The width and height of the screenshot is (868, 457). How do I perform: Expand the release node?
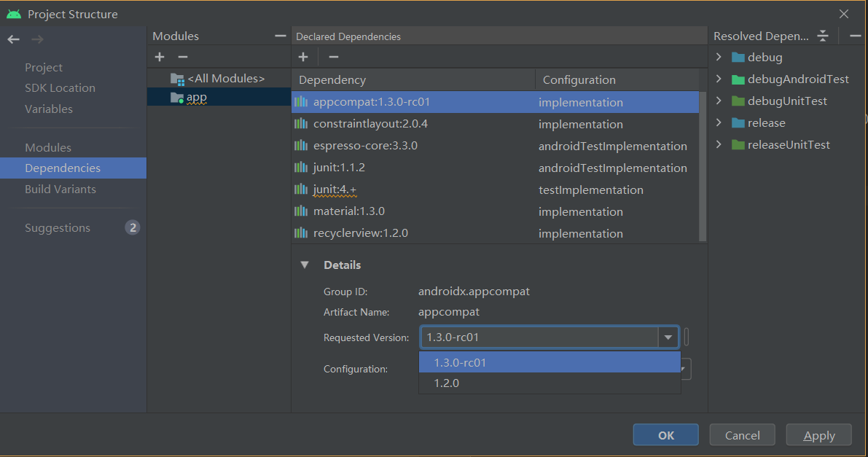719,123
